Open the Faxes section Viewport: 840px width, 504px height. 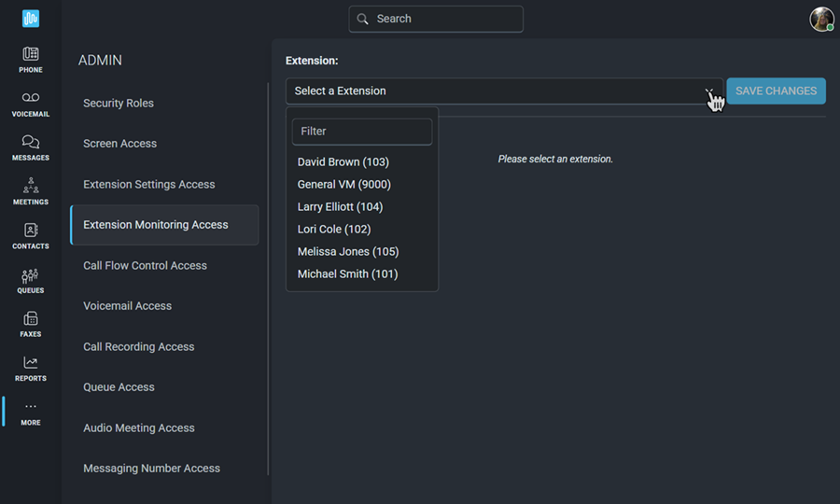coord(31,324)
